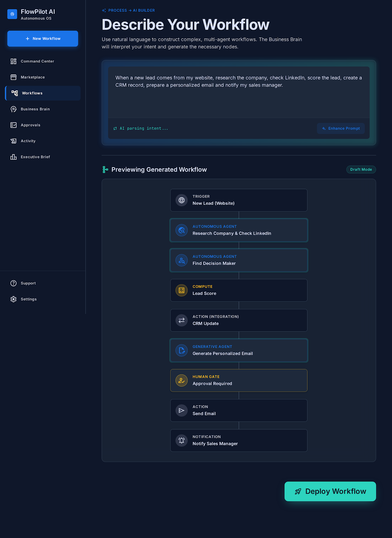Click the New Workflow button
The height and width of the screenshot is (538, 392).
coord(43,39)
